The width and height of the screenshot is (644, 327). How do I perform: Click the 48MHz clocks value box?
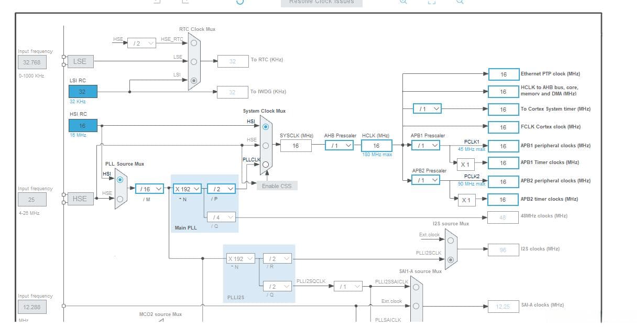click(x=503, y=217)
